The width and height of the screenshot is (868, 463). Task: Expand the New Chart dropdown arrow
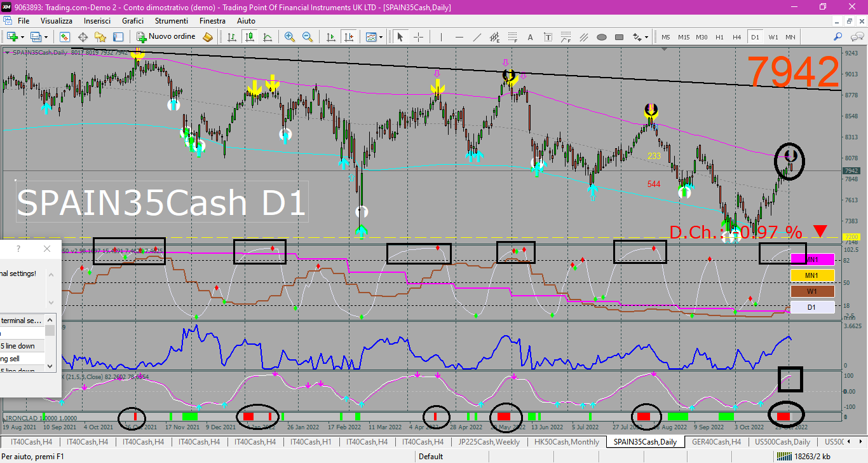click(x=23, y=37)
